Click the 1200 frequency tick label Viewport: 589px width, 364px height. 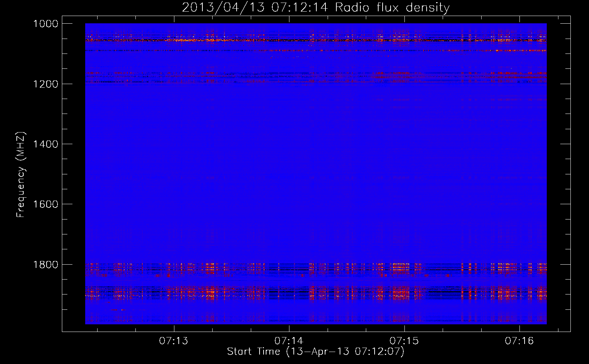46,84
